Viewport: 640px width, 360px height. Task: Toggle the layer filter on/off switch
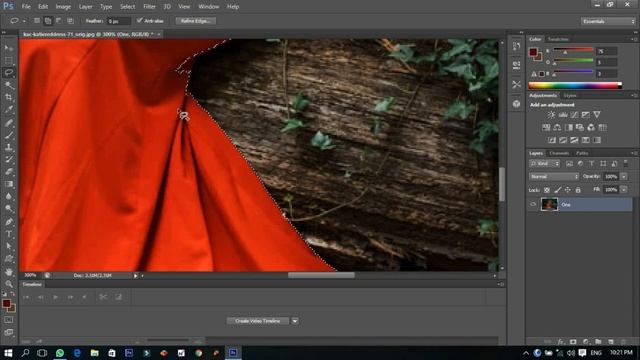click(x=626, y=164)
